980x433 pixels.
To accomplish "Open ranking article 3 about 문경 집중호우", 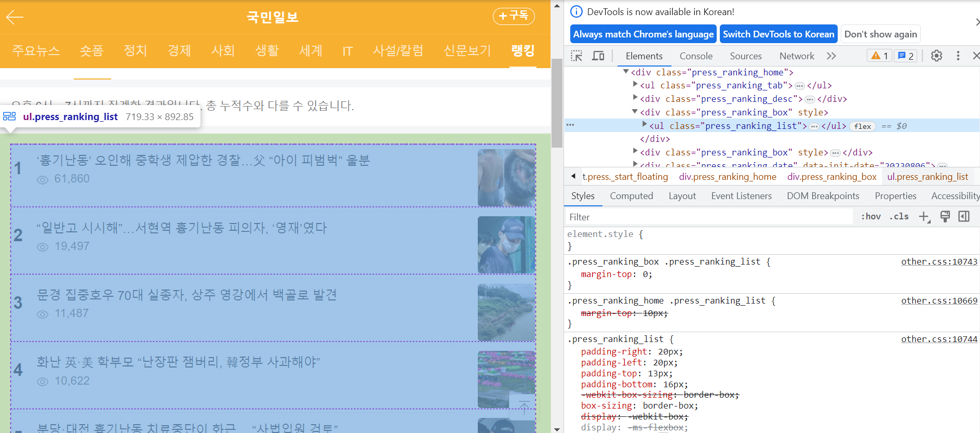I will [x=187, y=295].
